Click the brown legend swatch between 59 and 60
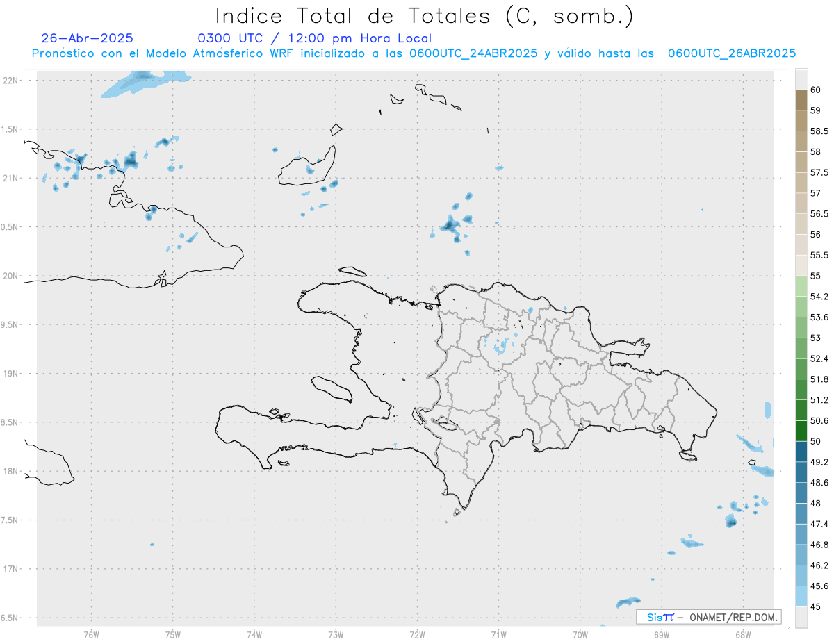 801,100
